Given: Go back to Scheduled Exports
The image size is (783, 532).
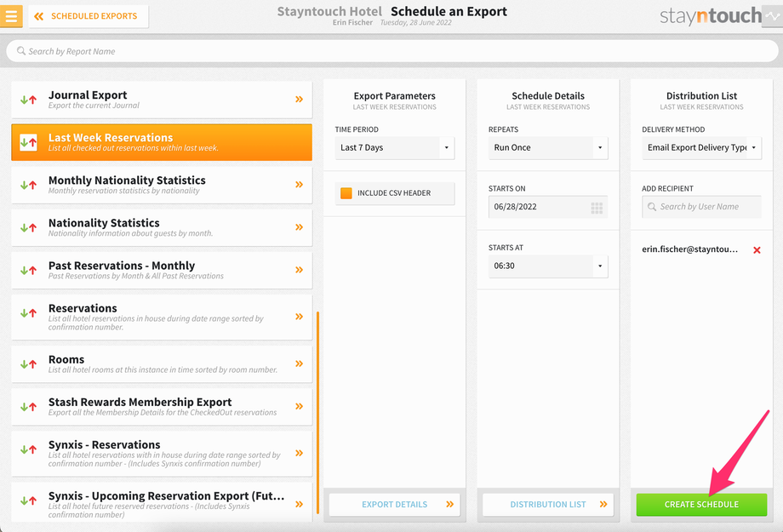Looking at the screenshot, I should click(89, 16).
